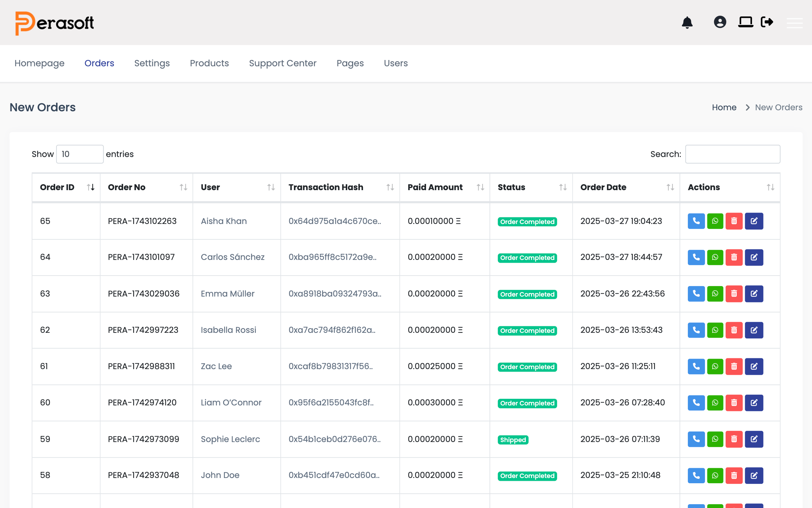Open WhatsApp for Zac Lee's order
The height and width of the screenshot is (508, 812).
tap(715, 366)
